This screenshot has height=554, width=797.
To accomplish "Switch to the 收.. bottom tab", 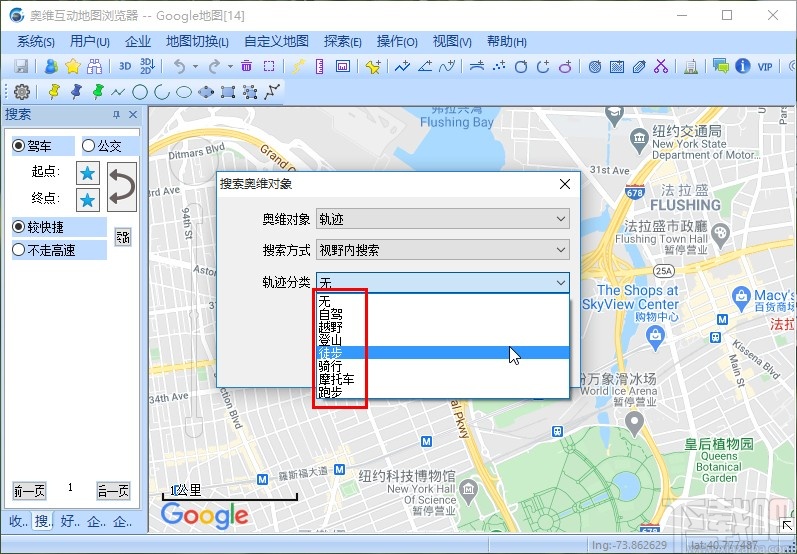I will coord(18,521).
